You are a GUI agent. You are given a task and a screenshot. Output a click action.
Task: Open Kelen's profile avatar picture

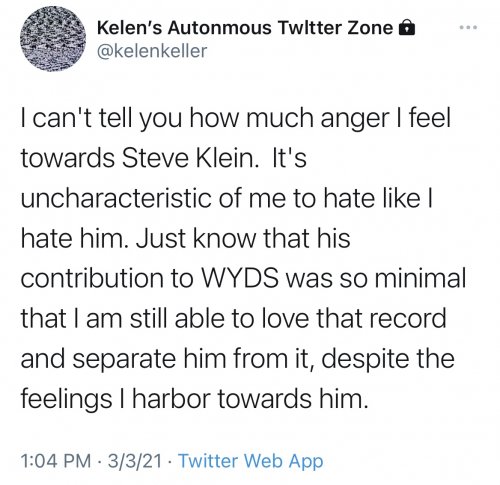[53, 39]
